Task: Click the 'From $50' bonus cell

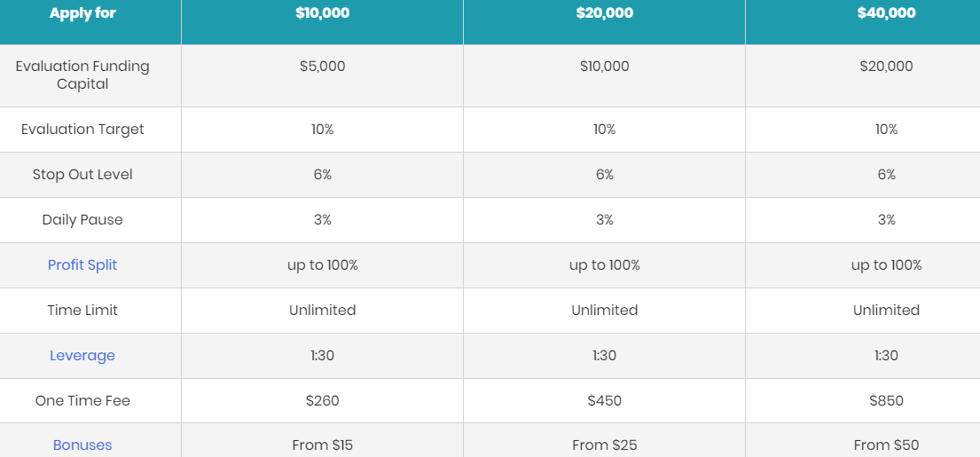Action: click(886, 445)
